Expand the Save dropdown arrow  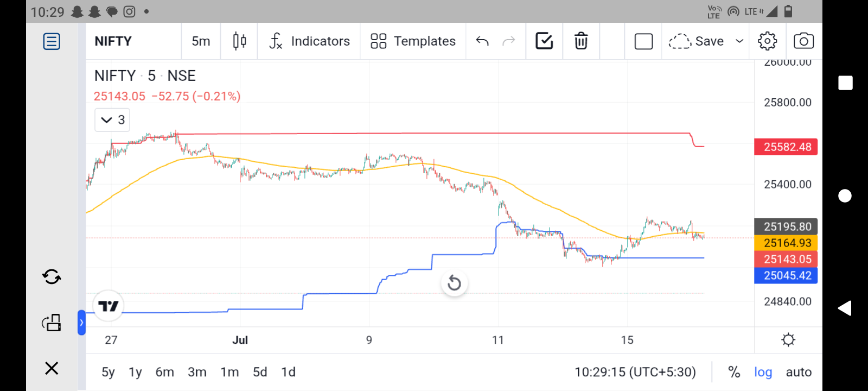click(739, 41)
